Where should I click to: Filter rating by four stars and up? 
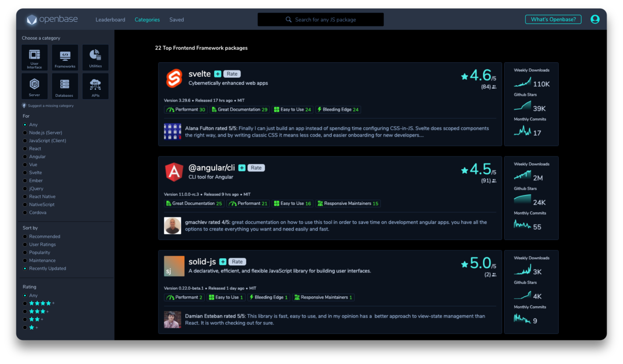click(39, 304)
